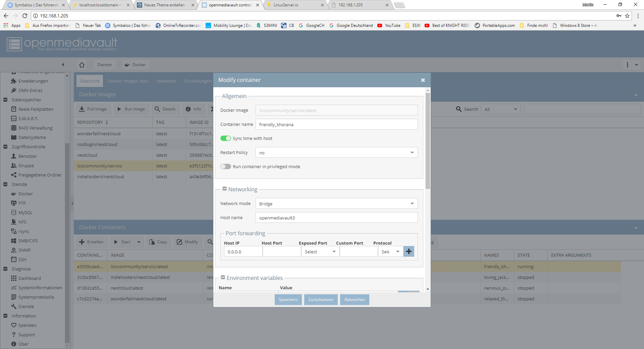Switch to the Networks tab
This screenshot has width=644, height=349.
click(x=166, y=81)
